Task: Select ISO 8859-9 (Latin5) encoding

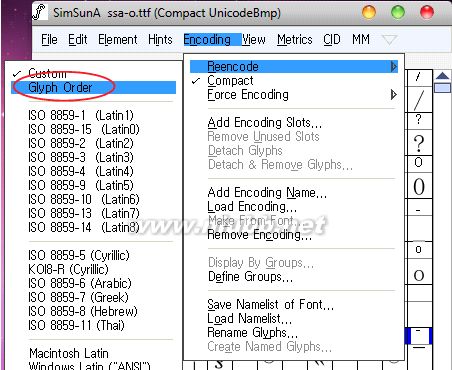Action: coord(81,186)
